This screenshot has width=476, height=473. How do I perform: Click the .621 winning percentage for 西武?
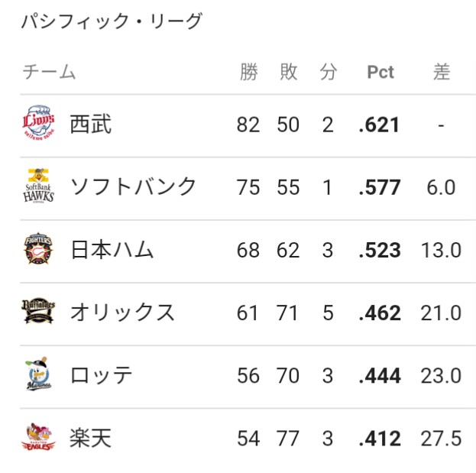click(x=379, y=125)
